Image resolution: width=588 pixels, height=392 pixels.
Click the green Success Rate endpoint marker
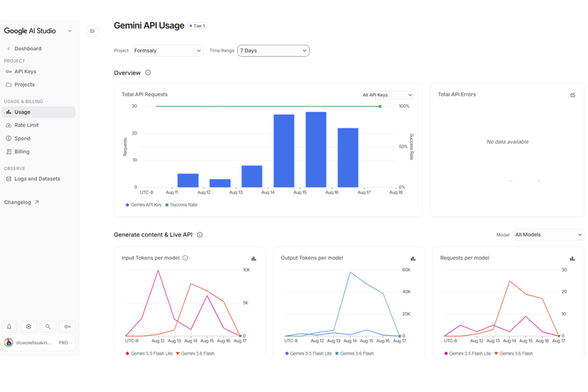pyautogui.click(x=380, y=107)
